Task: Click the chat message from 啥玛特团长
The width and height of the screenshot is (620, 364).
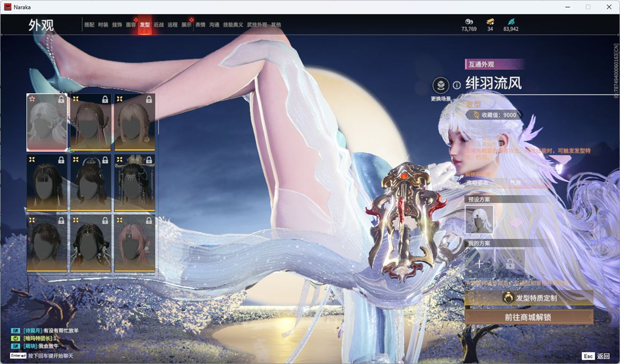Action: point(40,338)
